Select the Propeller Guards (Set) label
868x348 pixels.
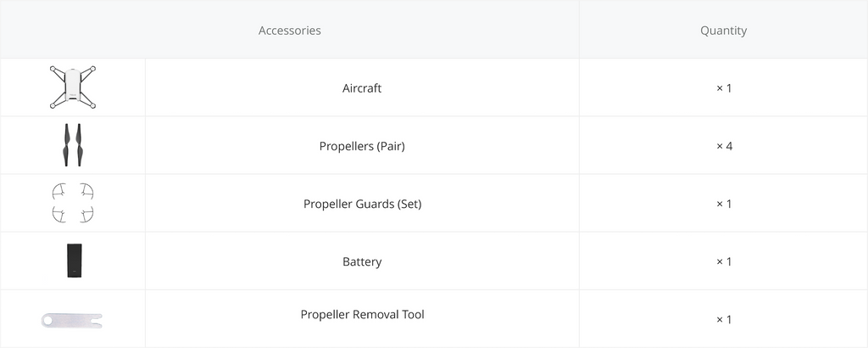pyautogui.click(x=362, y=204)
